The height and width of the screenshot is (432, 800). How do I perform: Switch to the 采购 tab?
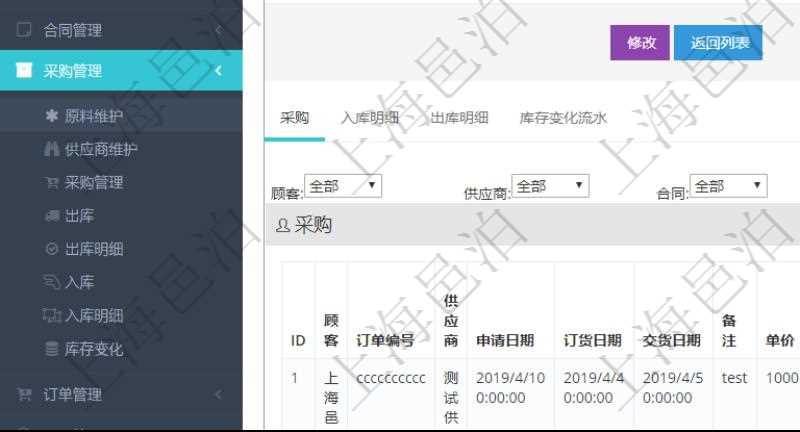(x=294, y=118)
